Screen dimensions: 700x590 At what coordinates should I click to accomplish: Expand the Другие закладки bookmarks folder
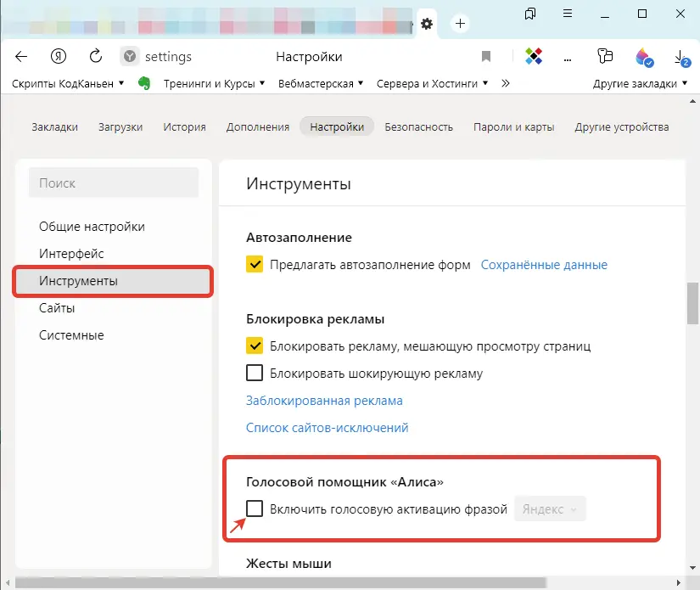(x=641, y=83)
